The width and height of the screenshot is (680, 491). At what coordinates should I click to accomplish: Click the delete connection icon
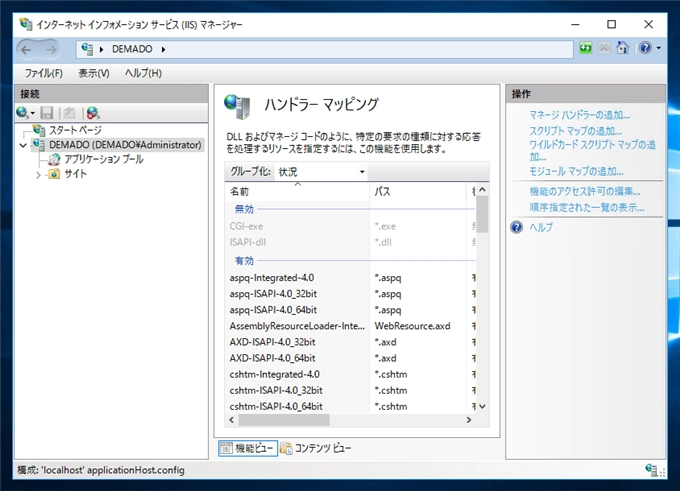point(93,113)
